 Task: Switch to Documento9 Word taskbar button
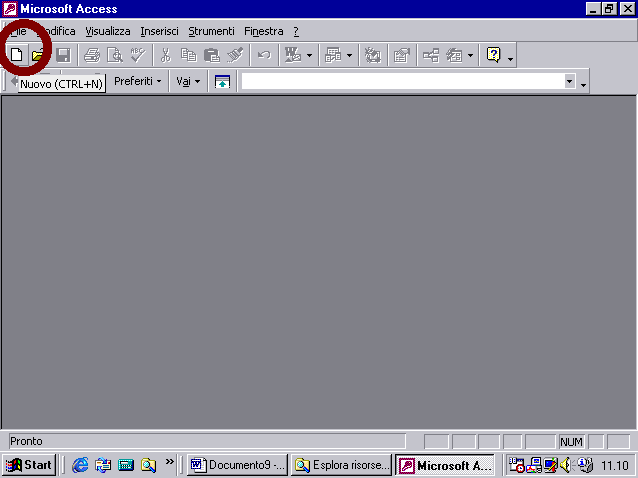238,465
